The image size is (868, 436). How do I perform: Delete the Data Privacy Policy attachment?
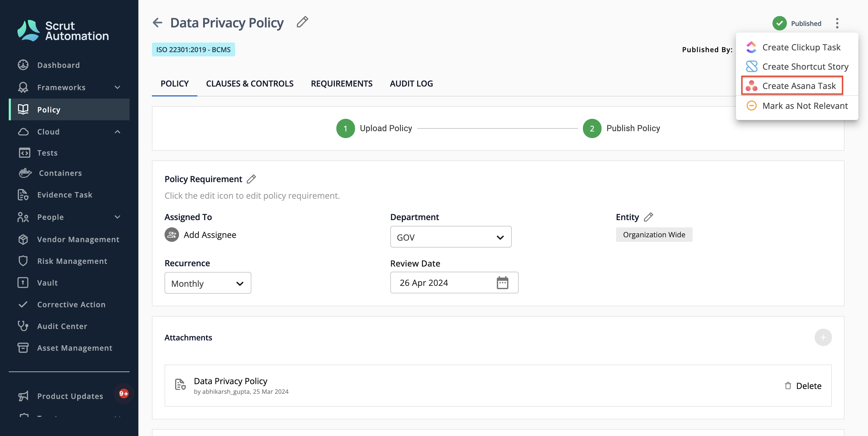pos(802,385)
